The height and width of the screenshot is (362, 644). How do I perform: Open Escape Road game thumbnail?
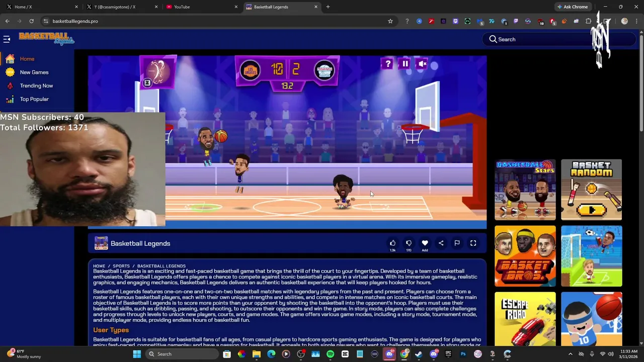click(525, 319)
